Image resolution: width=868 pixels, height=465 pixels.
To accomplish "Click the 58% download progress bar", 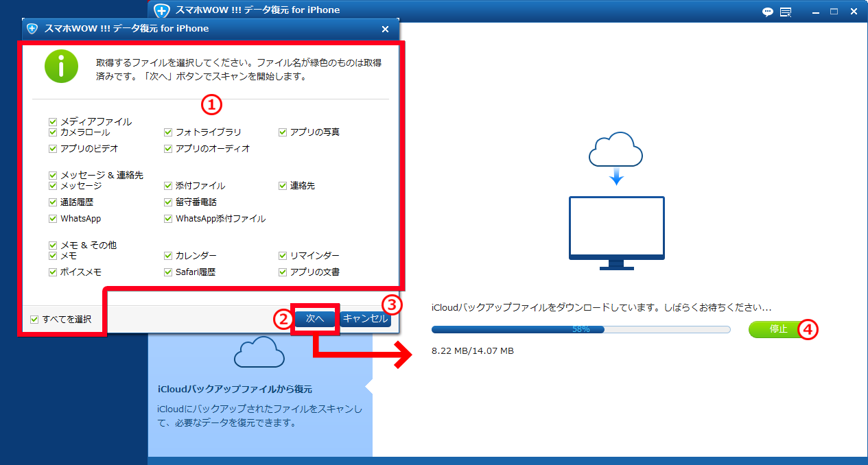I will click(580, 329).
